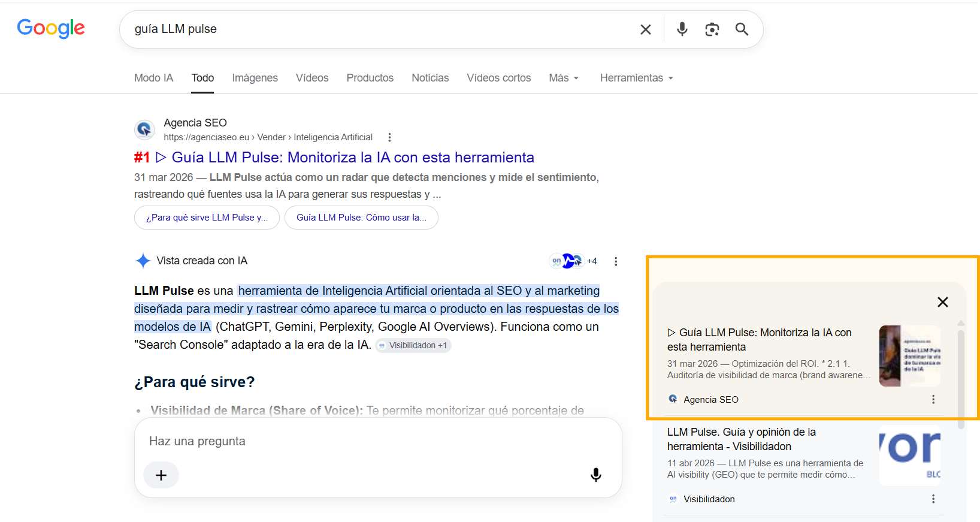Click the Visibilidadon card thumbnail
980x522 pixels.
click(x=909, y=455)
